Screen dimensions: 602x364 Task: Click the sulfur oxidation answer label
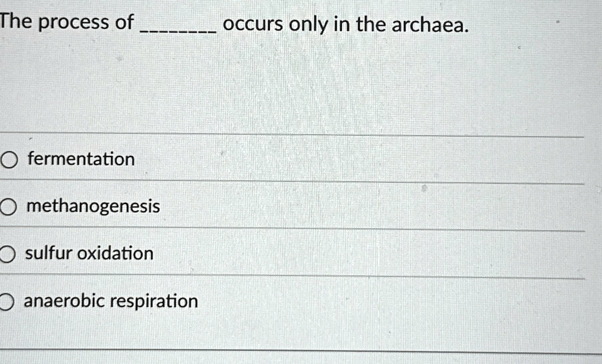click(x=88, y=253)
